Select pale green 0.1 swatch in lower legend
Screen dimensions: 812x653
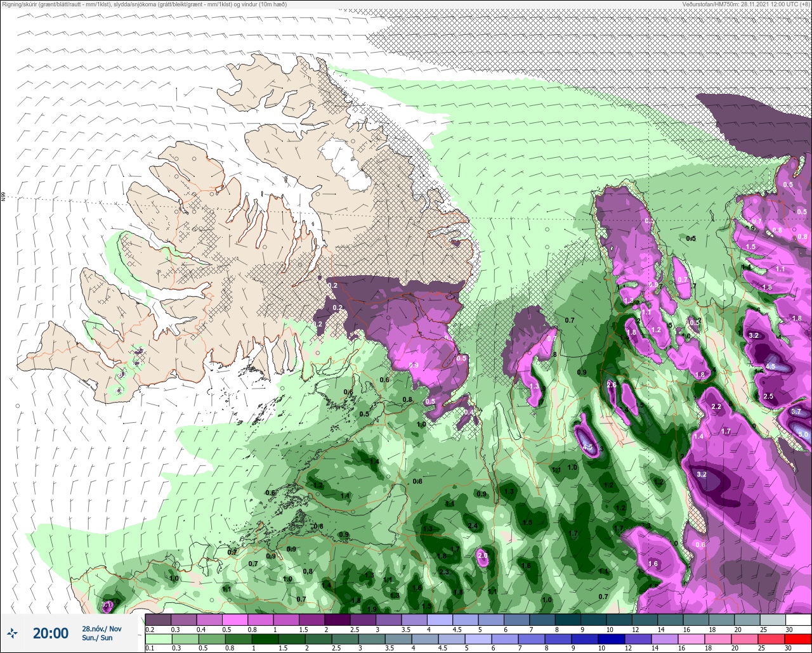click(x=158, y=639)
